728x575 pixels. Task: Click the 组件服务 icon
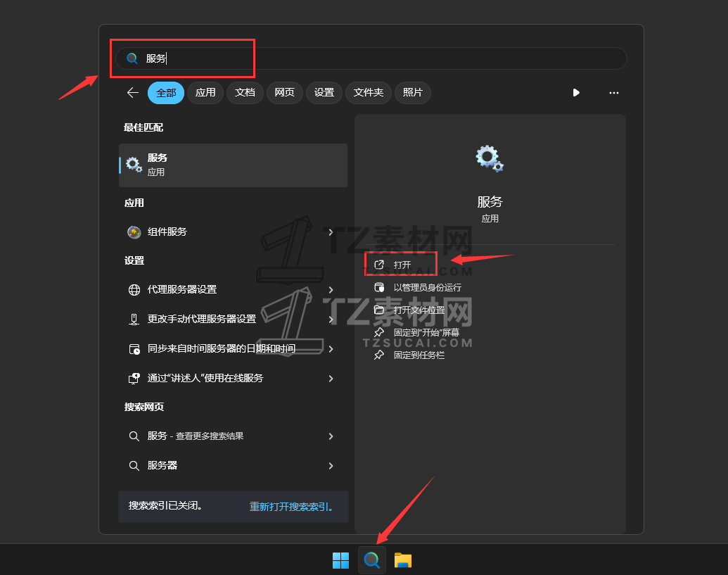[x=134, y=232]
